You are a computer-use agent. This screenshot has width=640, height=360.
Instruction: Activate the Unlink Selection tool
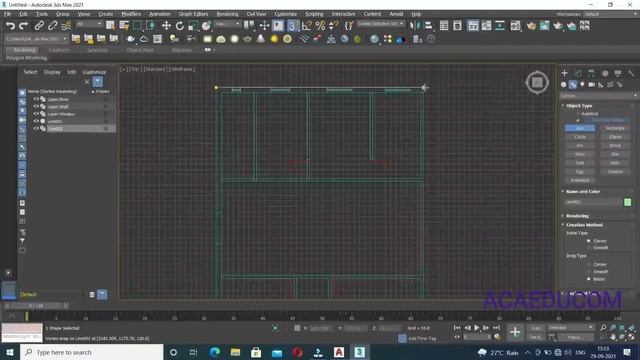[x=53, y=26]
